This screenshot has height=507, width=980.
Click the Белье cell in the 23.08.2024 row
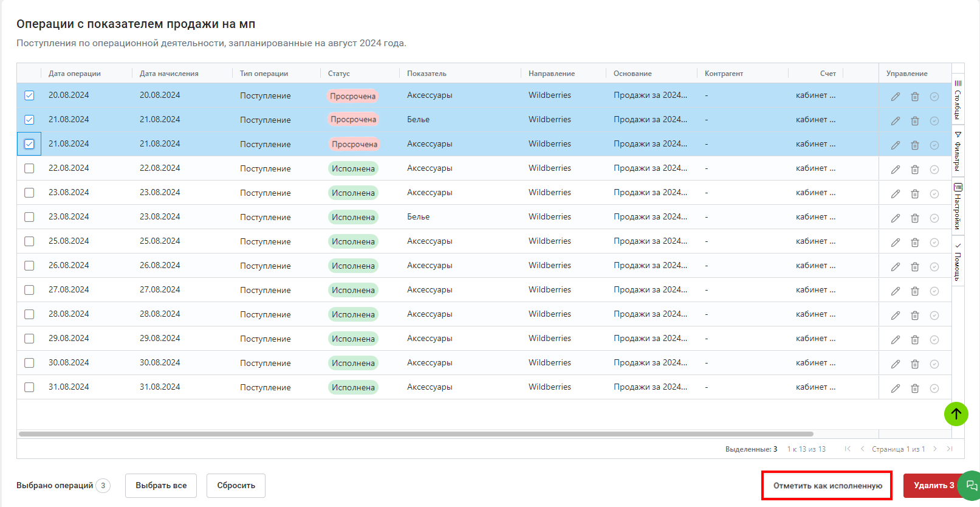(x=418, y=217)
